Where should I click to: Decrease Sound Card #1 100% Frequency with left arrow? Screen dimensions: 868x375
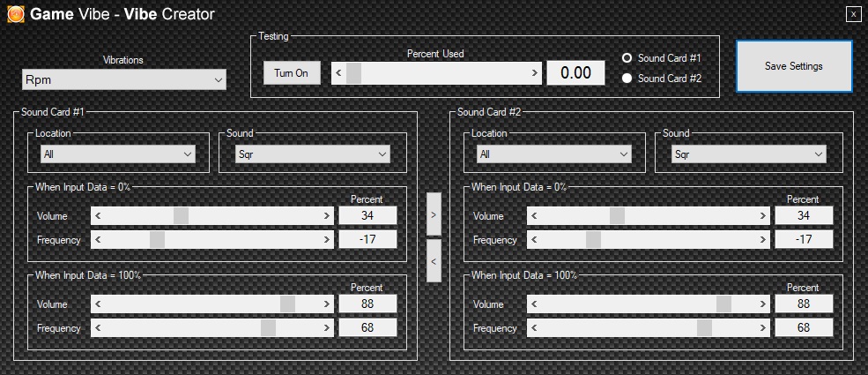pyautogui.click(x=98, y=327)
